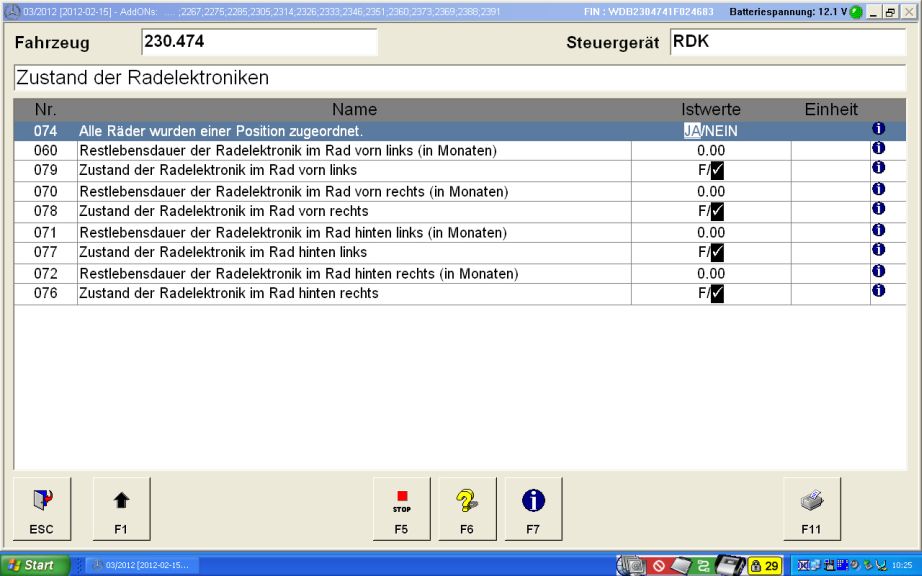This screenshot has width=922, height=576.
Task: Click the Fahrzeug field showing 230.474
Action: tap(259, 43)
